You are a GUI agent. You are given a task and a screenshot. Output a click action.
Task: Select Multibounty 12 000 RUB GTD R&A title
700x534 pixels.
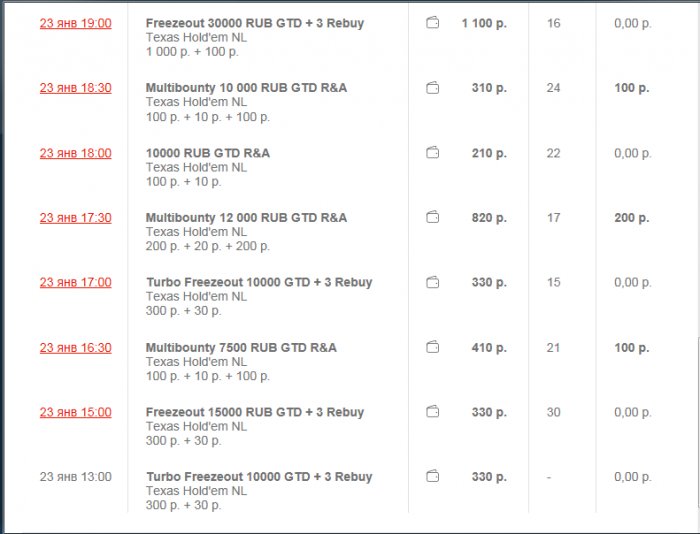(246, 218)
